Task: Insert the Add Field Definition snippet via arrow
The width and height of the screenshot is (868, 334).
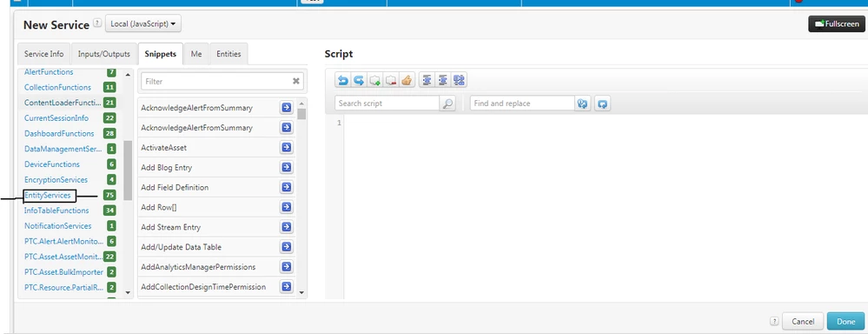Action: pos(286,187)
